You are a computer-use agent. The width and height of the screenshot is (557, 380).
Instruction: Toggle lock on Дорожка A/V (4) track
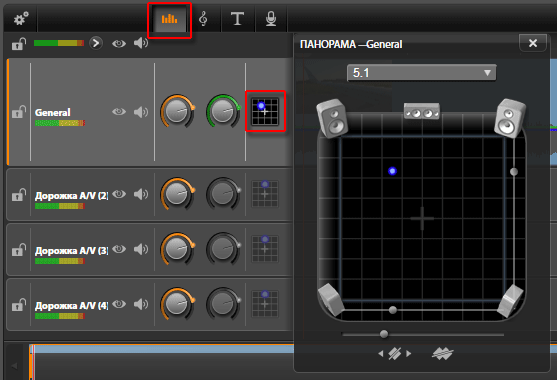tap(18, 305)
